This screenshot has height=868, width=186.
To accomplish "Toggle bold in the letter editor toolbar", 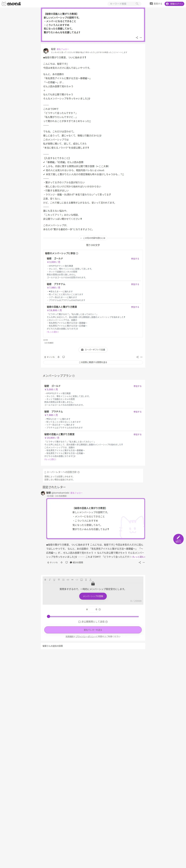I will tap(45, 580).
